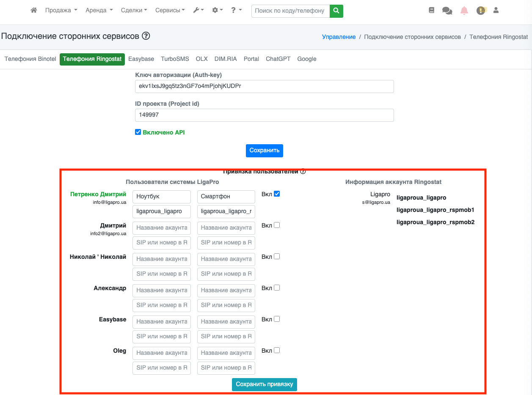Open the user profile icon
Image resolution: width=532 pixels, height=395 pixels.
pos(496,10)
